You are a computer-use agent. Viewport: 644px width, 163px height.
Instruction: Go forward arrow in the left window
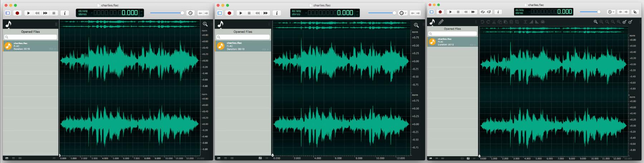click(206, 13)
